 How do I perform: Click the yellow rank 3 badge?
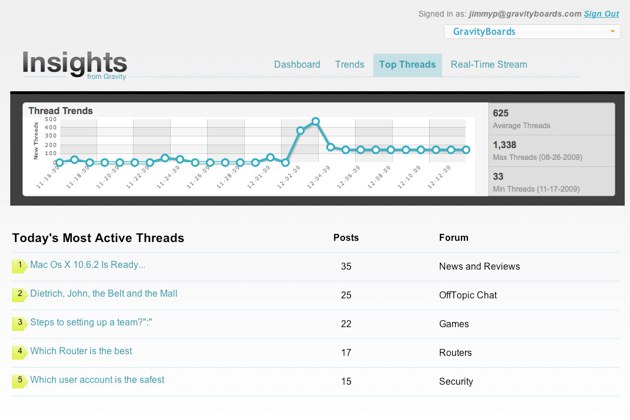click(x=19, y=323)
